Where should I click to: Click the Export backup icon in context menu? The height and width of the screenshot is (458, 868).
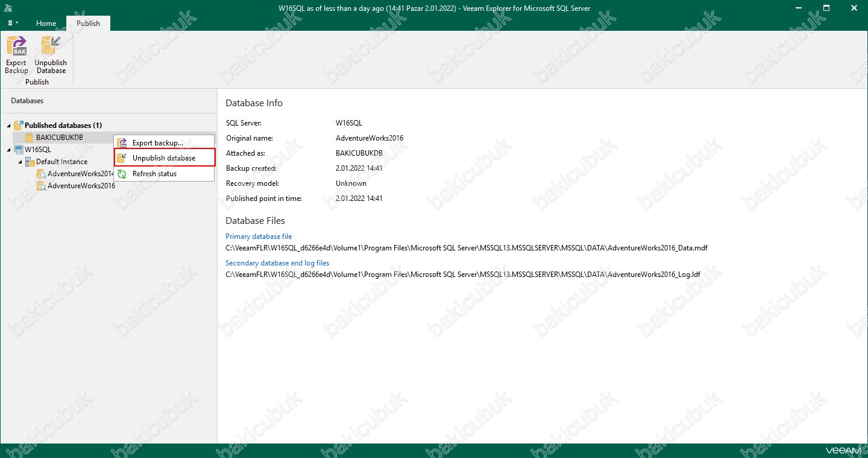[x=122, y=143]
